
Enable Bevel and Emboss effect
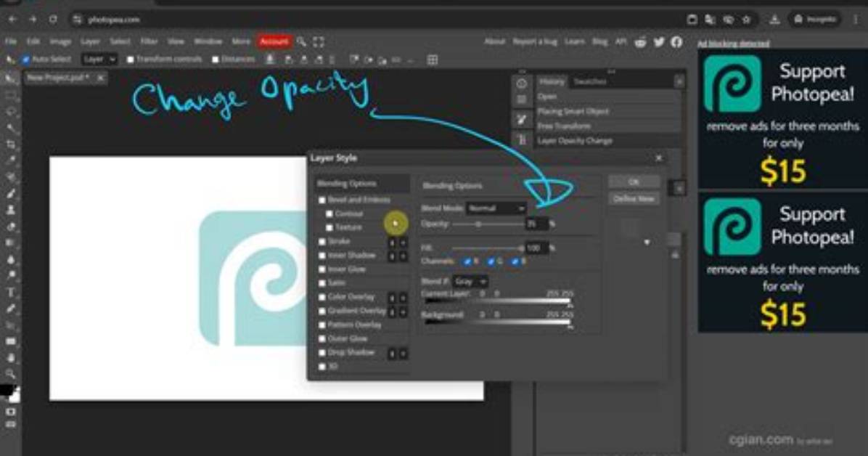pos(322,200)
